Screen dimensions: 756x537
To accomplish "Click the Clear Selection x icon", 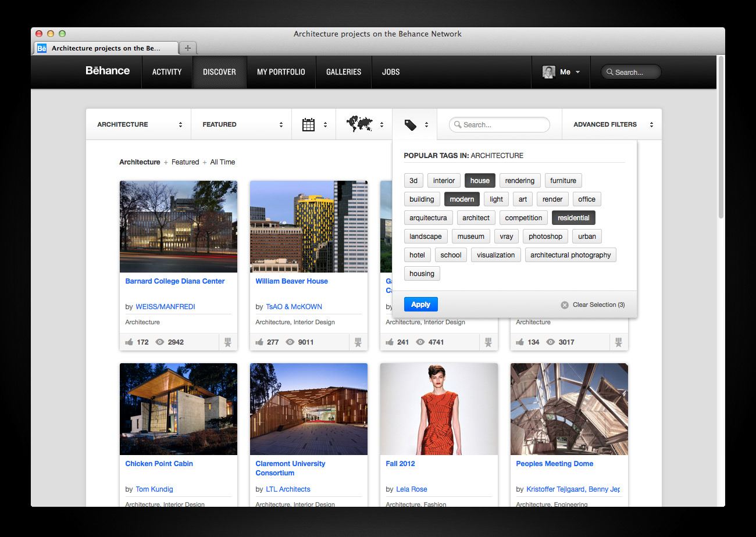I will tap(565, 305).
